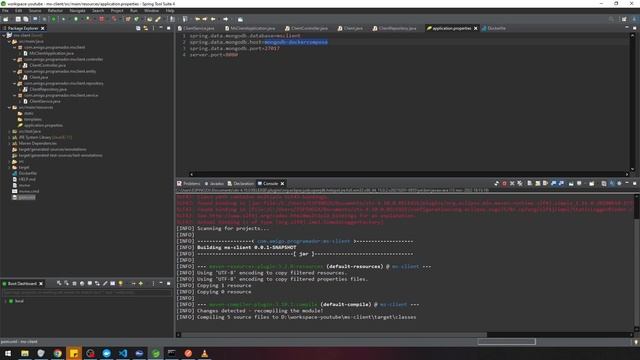
Task: Select HELP.md in Package Explorer
Action: [x=27, y=179]
